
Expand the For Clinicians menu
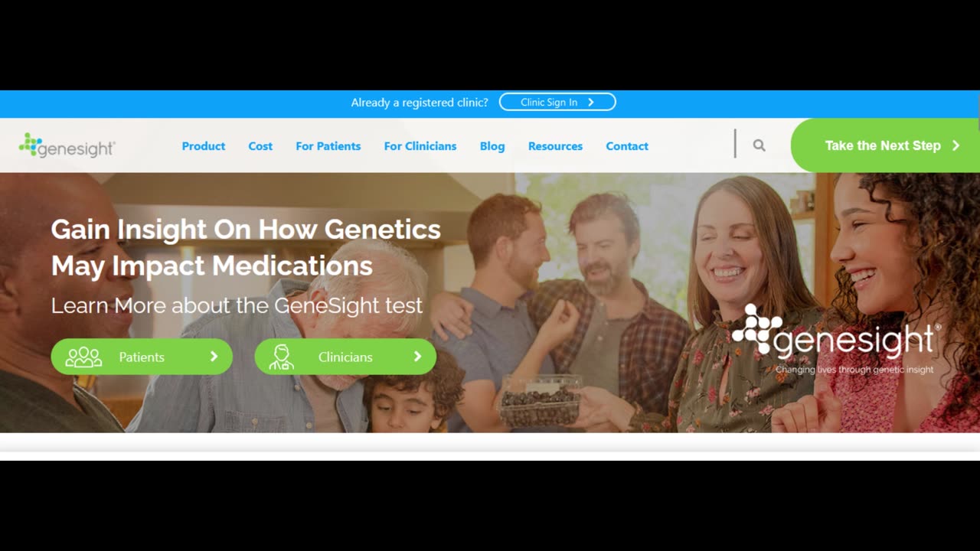pos(420,146)
